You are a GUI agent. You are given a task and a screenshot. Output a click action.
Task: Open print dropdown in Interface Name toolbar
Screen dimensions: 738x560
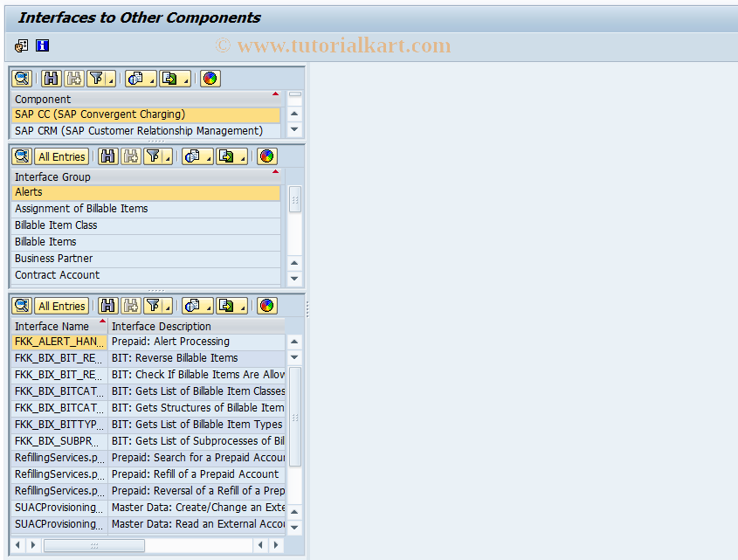coord(209,306)
